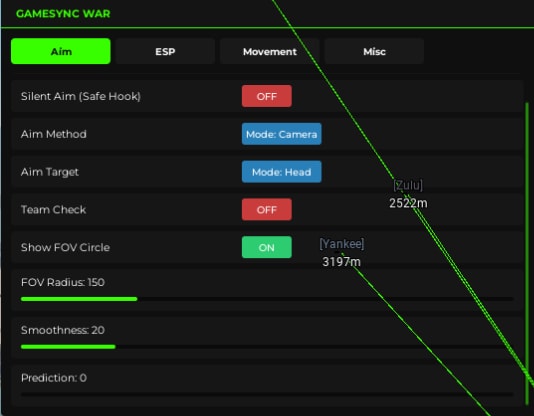534x416 pixels.
Task: Click the Silent Aim (Safe Hook) label
Action: pyautogui.click(x=81, y=96)
